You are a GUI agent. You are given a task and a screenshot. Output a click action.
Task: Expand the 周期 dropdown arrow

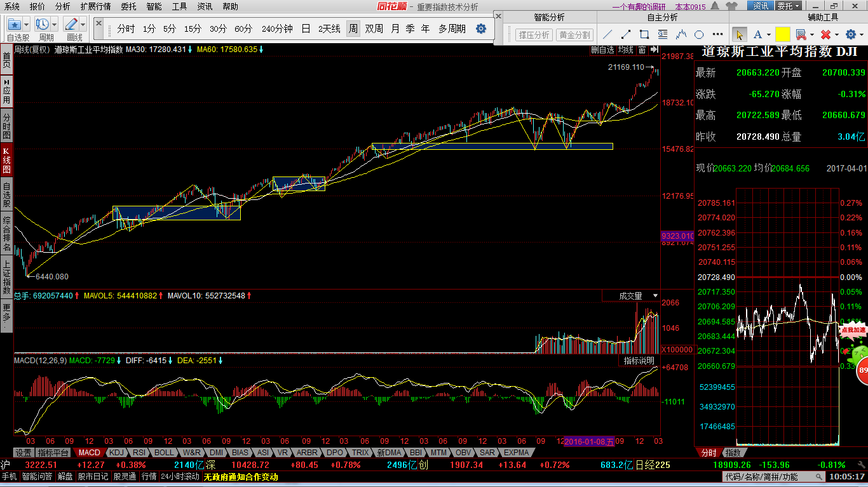[x=55, y=25]
